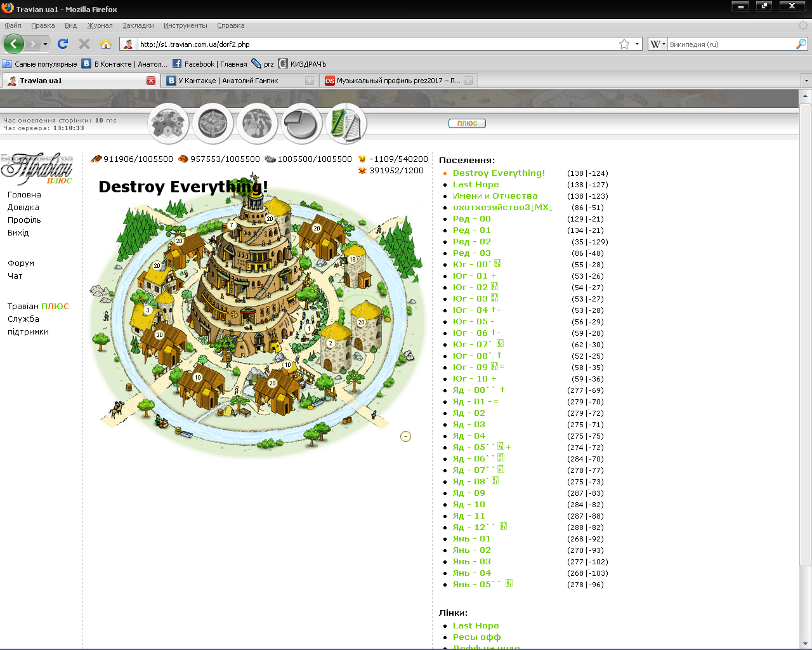Click the Firefox back arrow button
The height and width of the screenshot is (650, 812).
13,44
